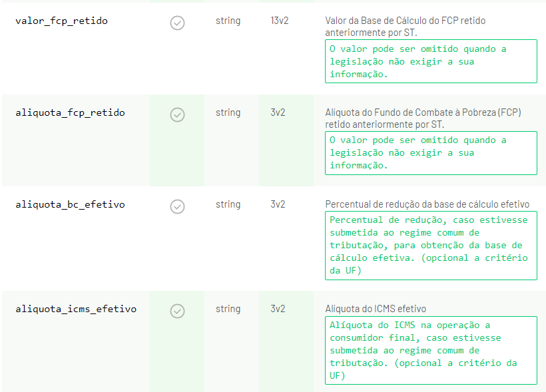
Task: Click the 3v2 size of aliquota_fcp_retido
Action: pyautogui.click(x=278, y=112)
